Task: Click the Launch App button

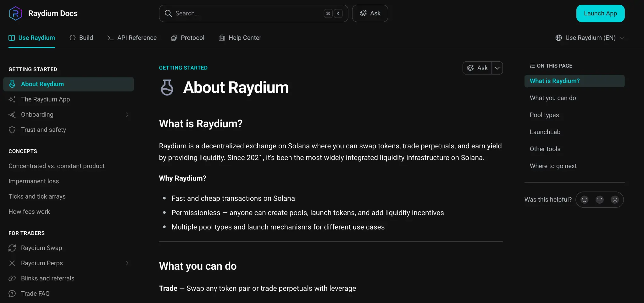Action: [x=600, y=14]
